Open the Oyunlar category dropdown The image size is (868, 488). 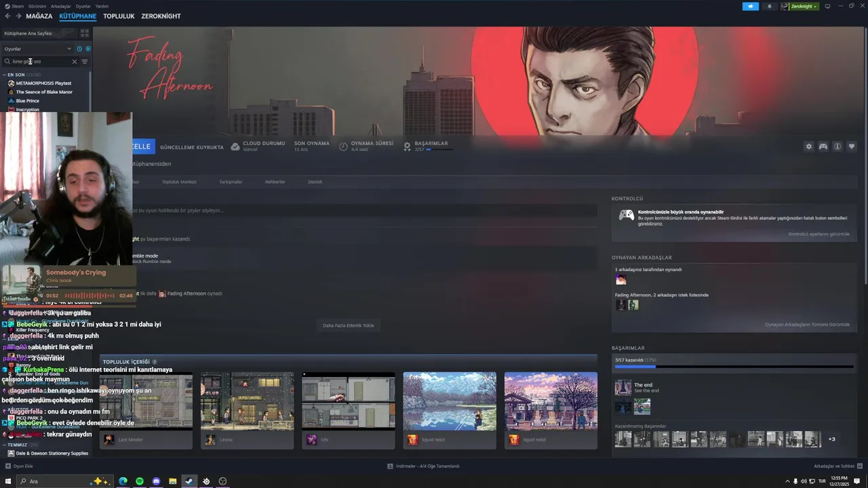tap(37, 49)
